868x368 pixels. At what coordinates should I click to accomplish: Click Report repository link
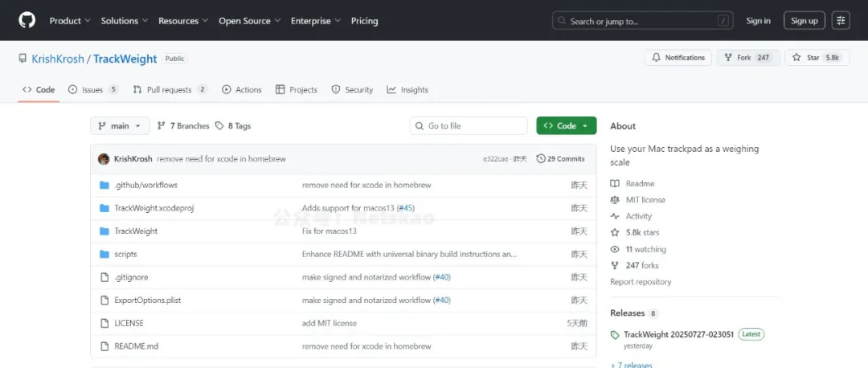point(641,282)
